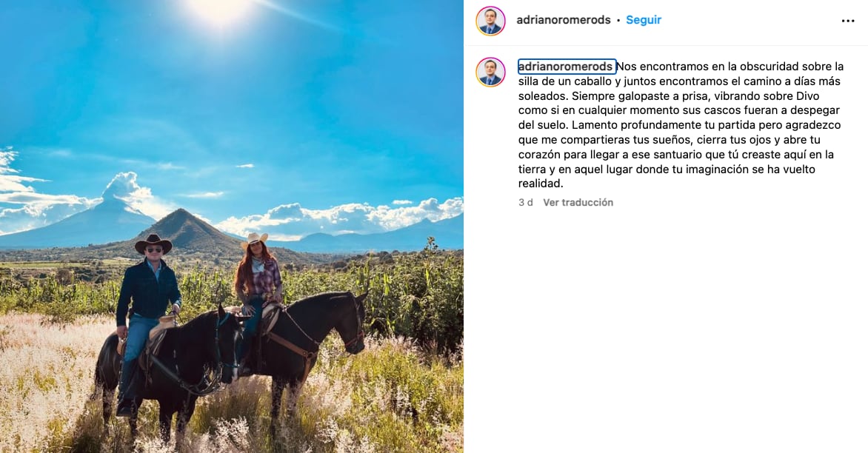Translate the caption via Ver traducción
This screenshot has width=868, height=453.
(578, 202)
